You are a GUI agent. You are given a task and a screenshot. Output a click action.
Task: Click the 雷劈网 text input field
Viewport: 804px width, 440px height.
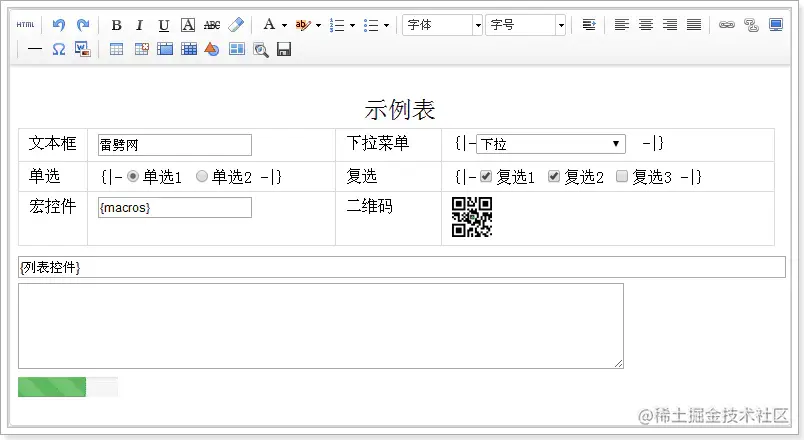click(x=175, y=145)
